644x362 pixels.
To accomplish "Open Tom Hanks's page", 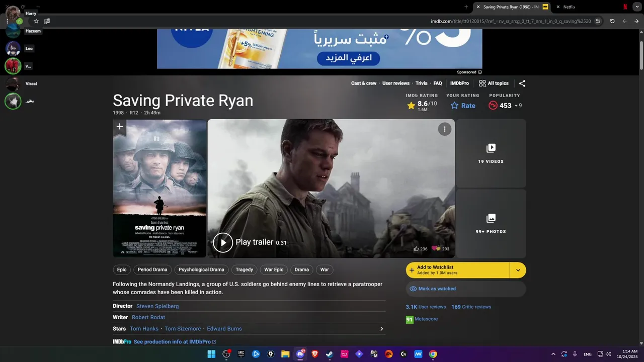I will pyautogui.click(x=144, y=329).
